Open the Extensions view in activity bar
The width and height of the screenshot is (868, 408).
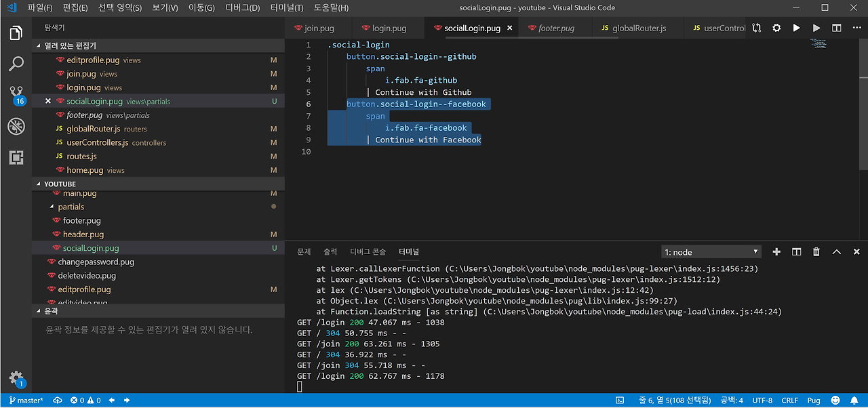point(16,157)
